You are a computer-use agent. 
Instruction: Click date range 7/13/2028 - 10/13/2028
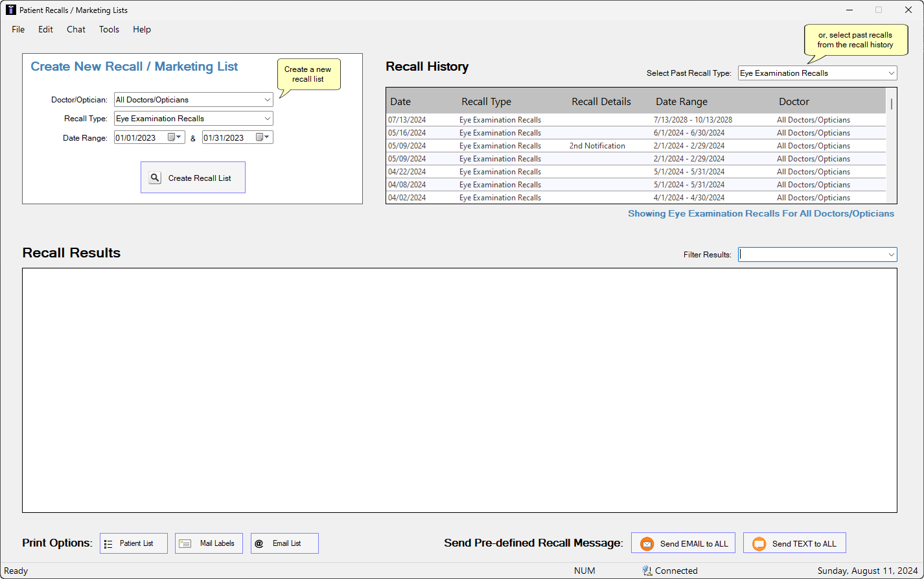tap(693, 120)
